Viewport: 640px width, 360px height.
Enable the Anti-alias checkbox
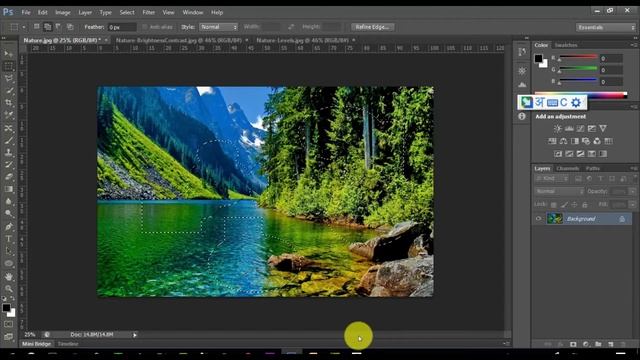144,27
